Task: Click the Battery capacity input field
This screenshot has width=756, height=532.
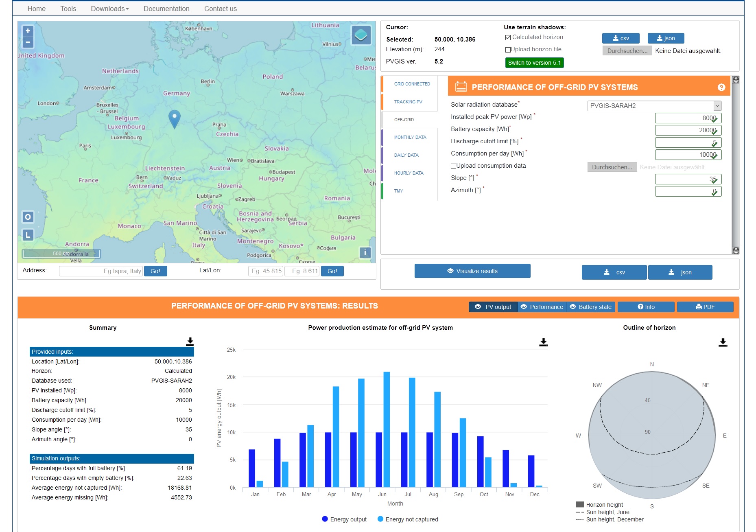Action: 688,130
